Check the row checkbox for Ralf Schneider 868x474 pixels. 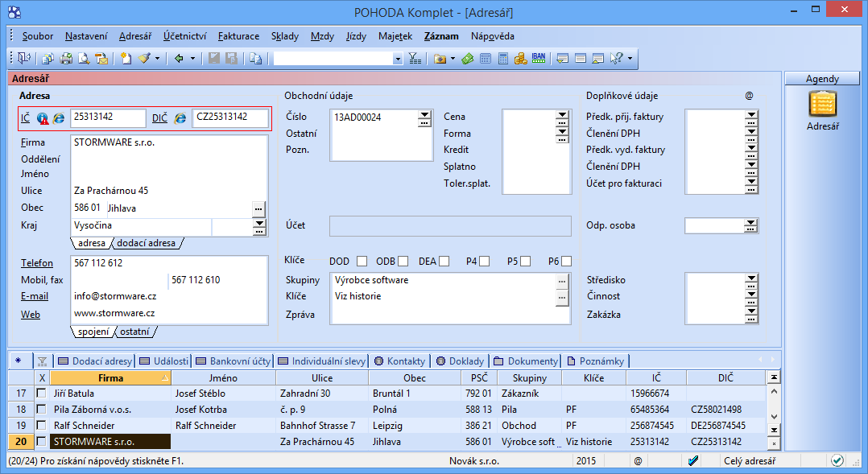click(x=41, y=426)
